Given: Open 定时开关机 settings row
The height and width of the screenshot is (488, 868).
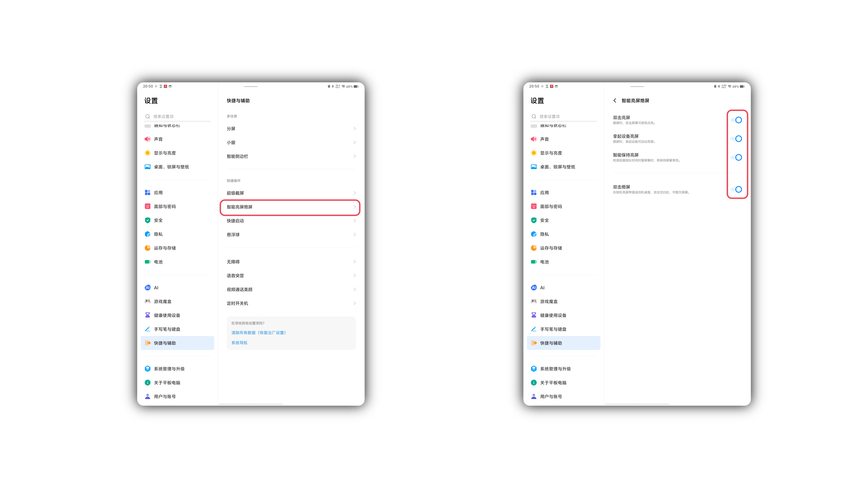Looking at the screenshot, I should [x=291, y=303].
